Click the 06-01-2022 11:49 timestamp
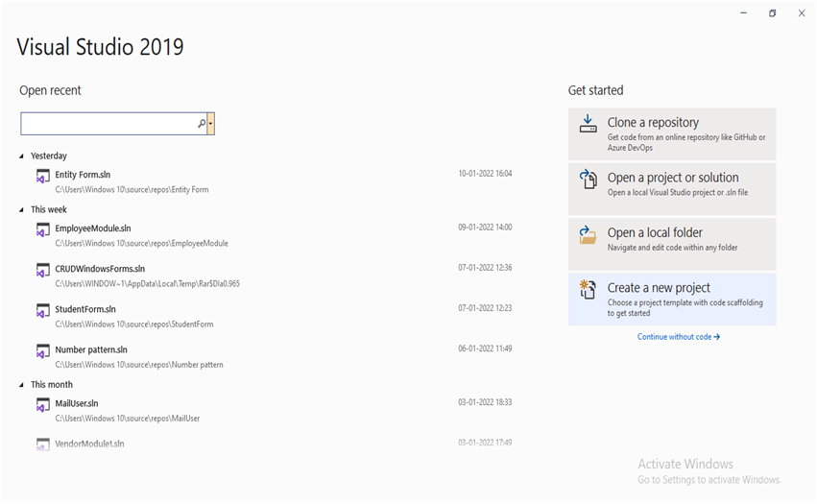The height and width of the screenshot is (504, 817). point(485,348)
